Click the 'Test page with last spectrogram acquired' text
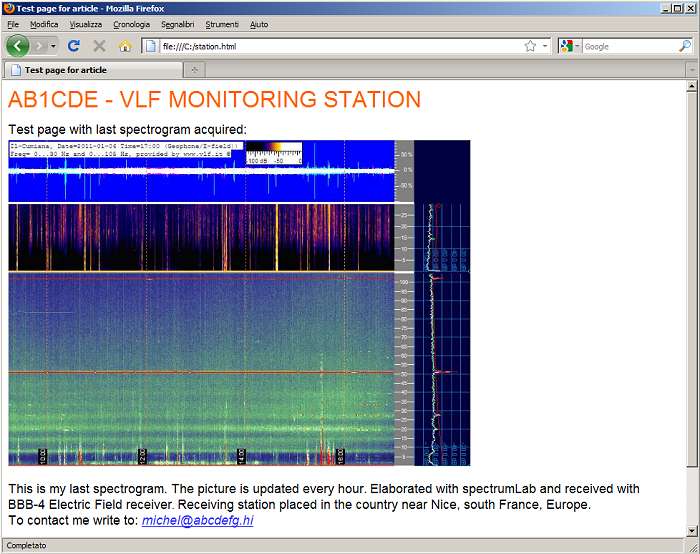Screen dimensions: 700x554 127,129
